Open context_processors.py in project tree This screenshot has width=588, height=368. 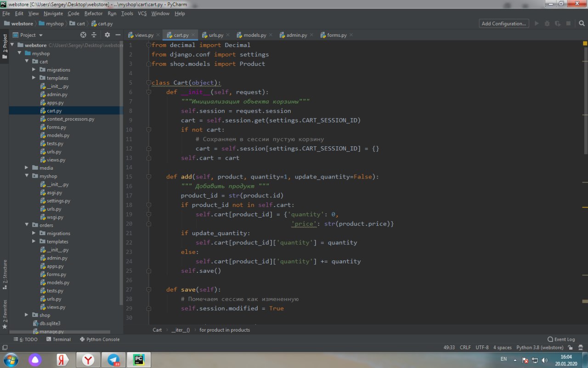point(70,119)
